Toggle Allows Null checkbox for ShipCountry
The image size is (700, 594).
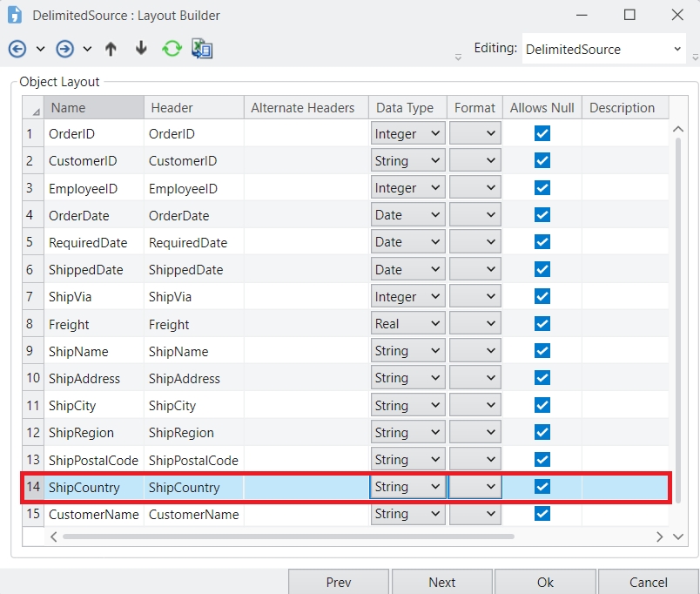[x=542, y=487]
